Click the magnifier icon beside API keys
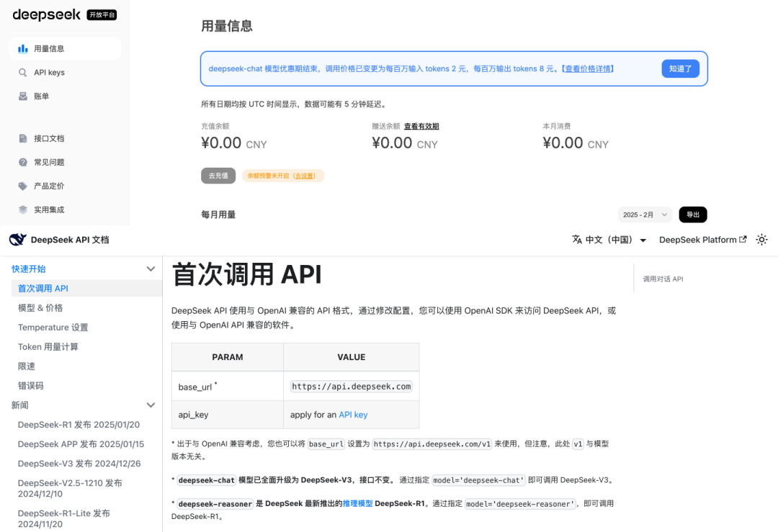Image resolution: width=778 pixels, height=532 pixels. [23, 73]
